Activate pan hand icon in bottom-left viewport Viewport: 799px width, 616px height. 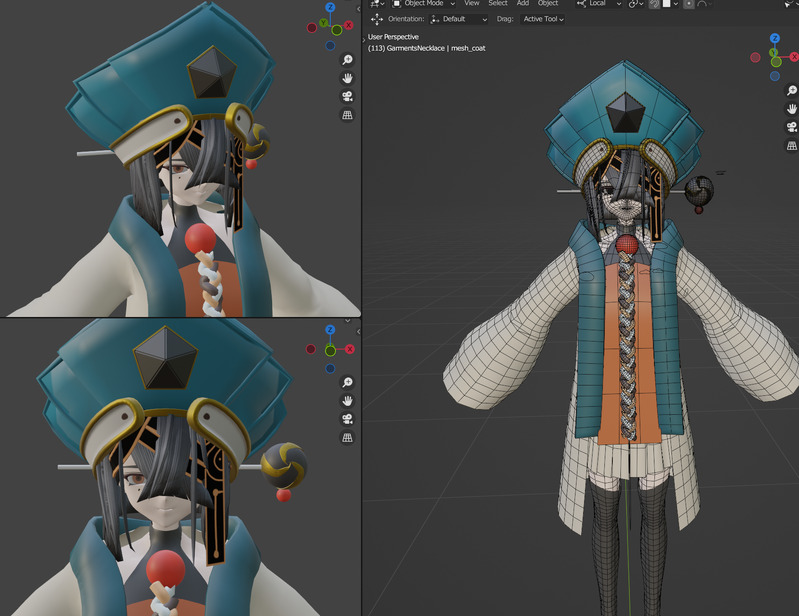pos(347,401)
